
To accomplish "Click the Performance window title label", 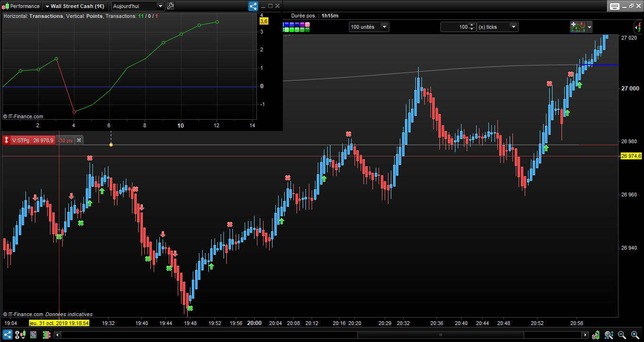I will [25, 6].
